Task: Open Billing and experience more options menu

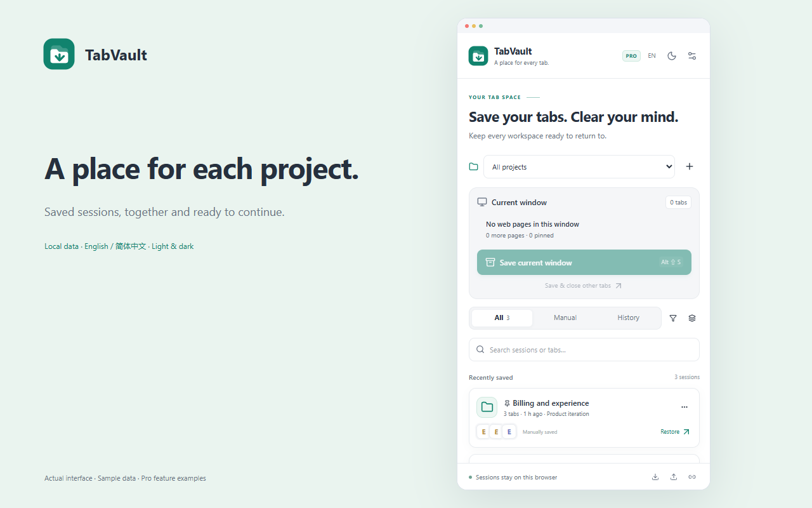Action: pos(684,407)
